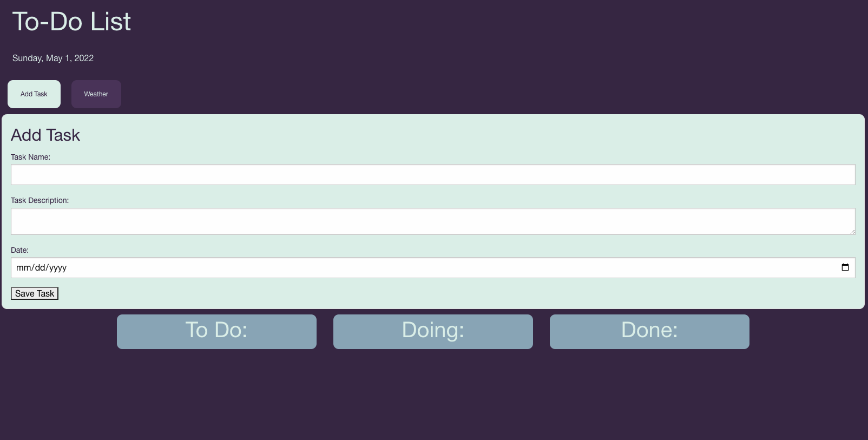Screen dimensions: 868x440
Task: Click the Sunday, May 1, 2022 date text
Action: click(52, 58)
